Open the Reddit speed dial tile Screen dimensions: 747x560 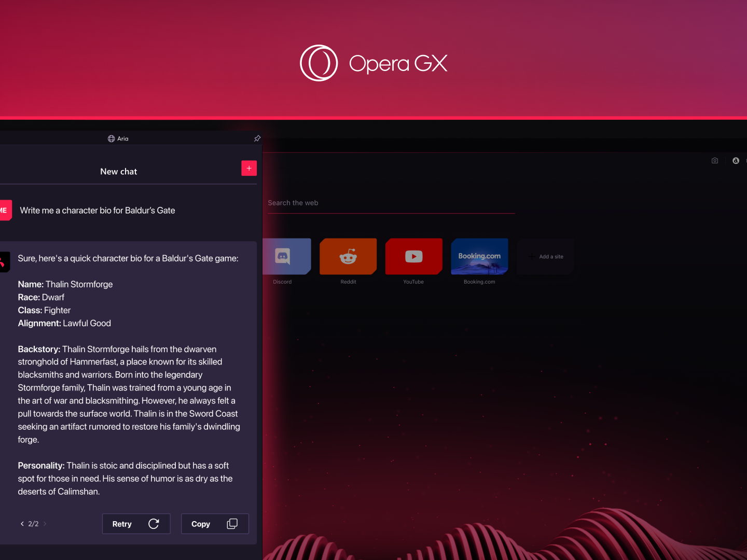348,257
